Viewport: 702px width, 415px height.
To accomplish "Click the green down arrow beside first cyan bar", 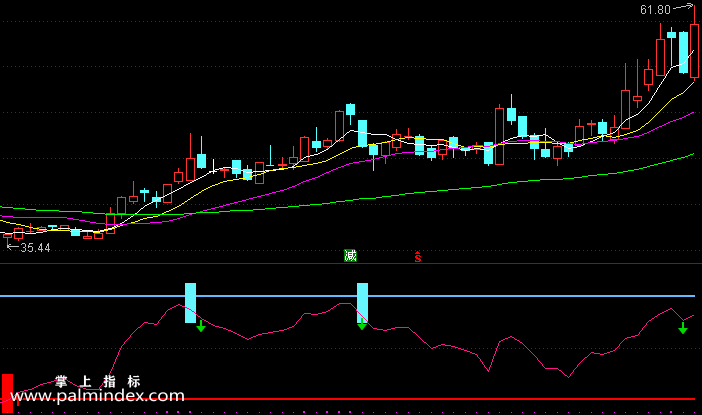I will pyautogui.click(x=201, y=326).
